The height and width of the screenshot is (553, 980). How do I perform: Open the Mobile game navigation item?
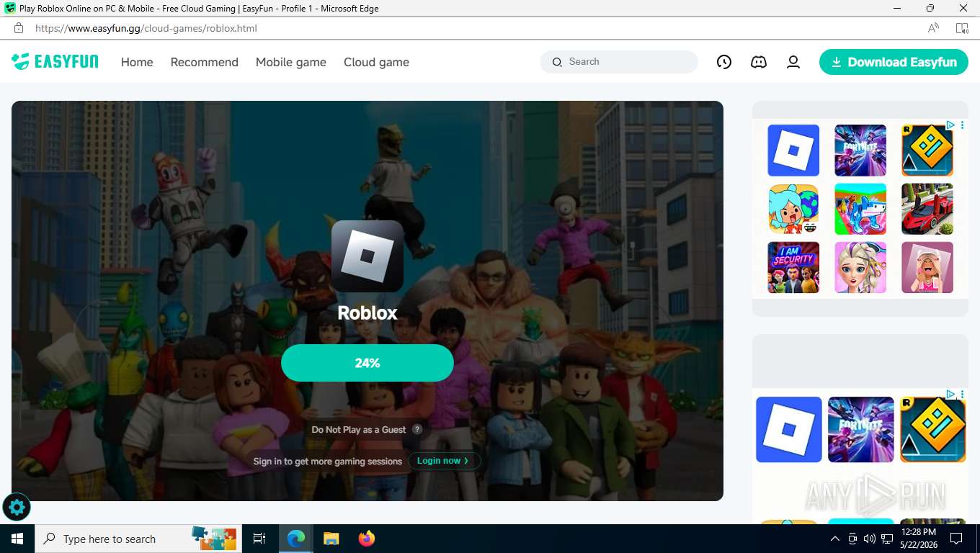point(291,62)
